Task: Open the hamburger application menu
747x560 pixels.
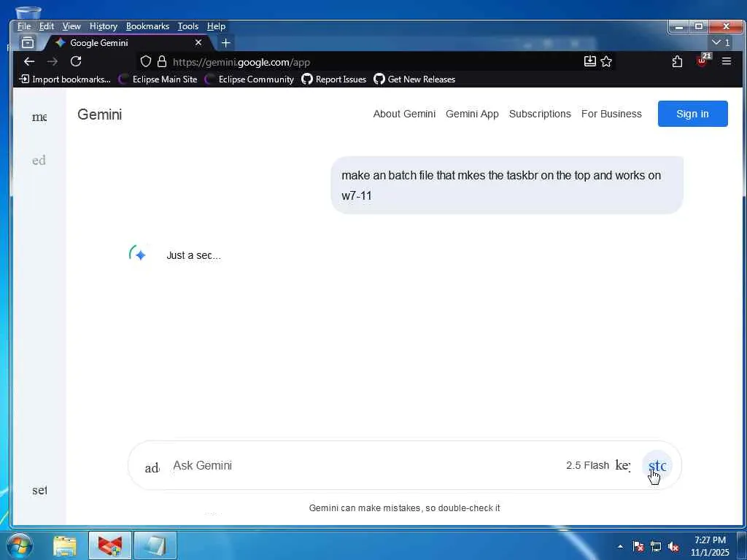Action: (726, 61)
